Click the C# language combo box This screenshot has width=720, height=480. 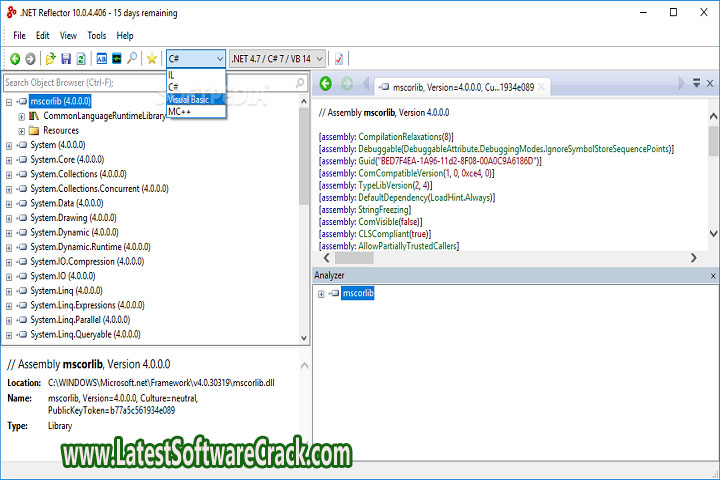tap(196, 59)
